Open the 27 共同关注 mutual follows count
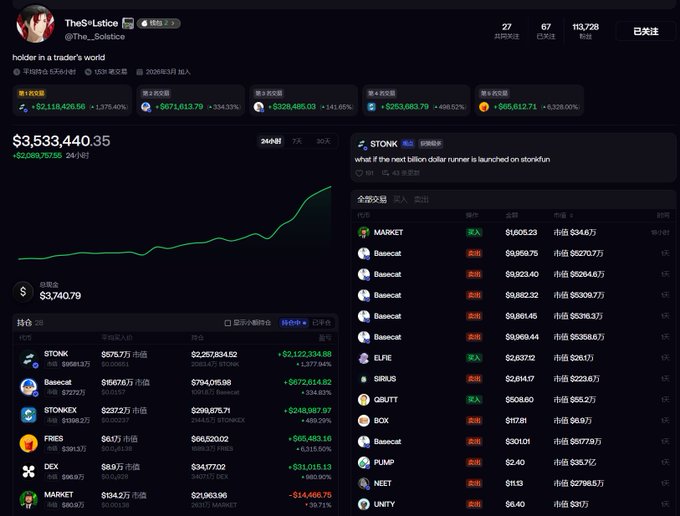680x516 pixels. [x=506, y=31]
